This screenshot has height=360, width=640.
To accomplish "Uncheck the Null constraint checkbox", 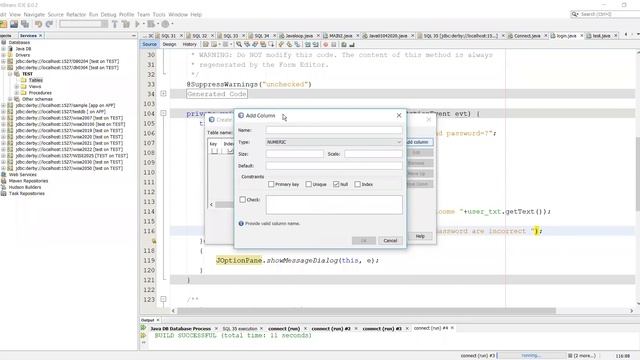I will pyautogui.click(x=336, y=184).
